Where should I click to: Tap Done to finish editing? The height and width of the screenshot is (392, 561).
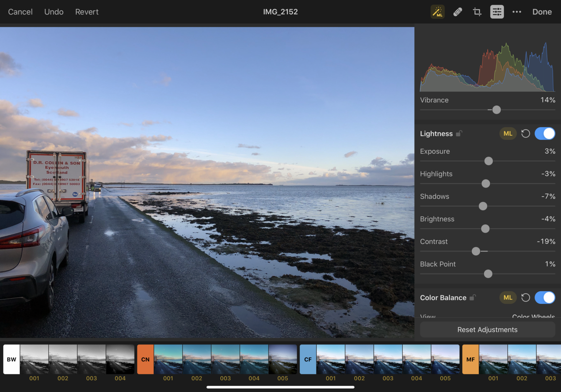(x=542, y=12)
